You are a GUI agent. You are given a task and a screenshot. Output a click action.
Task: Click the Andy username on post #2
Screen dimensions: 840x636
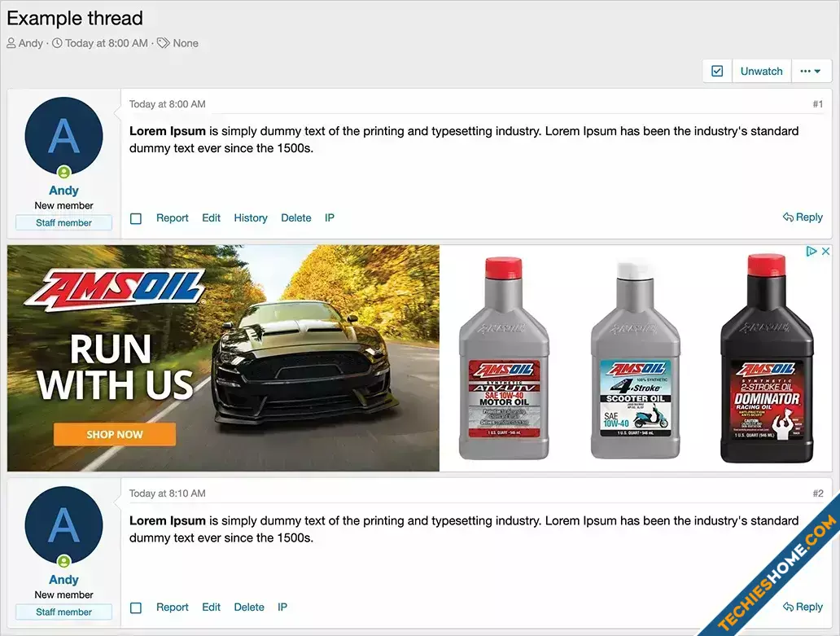[x=63, y=579]
